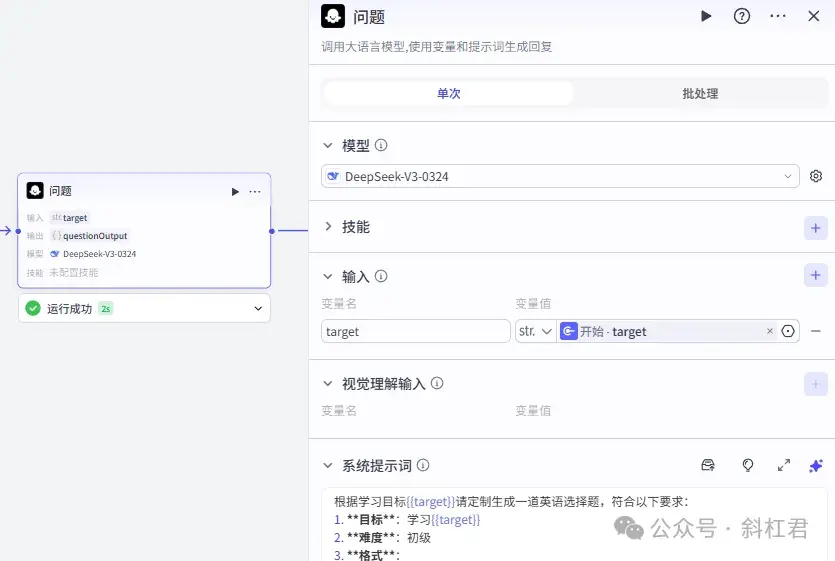This screenshot has width=835, height=561.
Task: Click into the system prompt text area
Action: pos(574,525)
